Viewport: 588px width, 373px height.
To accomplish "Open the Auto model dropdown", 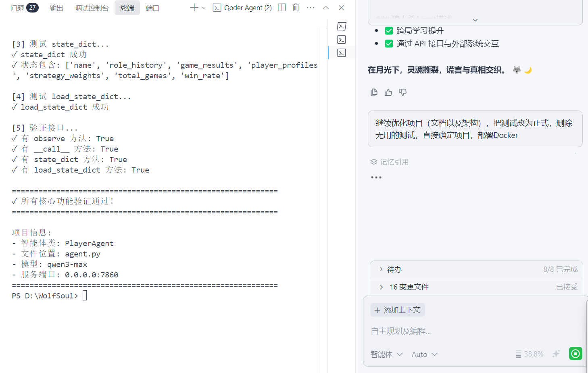I will pyautogui.click(x=424, y=354).
